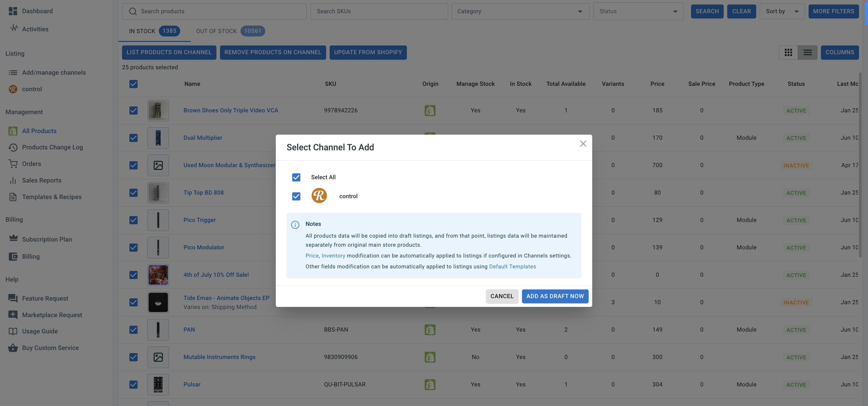Expand the Category dropdown
Image resolution: width=868 pixels, height=406 pixels.
pyautogui.click(x=520, y=11)
